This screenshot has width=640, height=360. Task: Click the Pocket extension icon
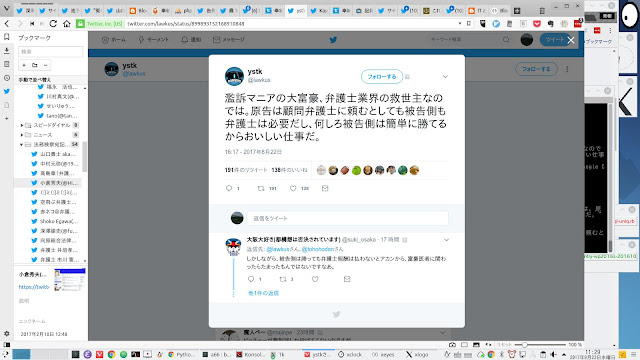(537, 24)
